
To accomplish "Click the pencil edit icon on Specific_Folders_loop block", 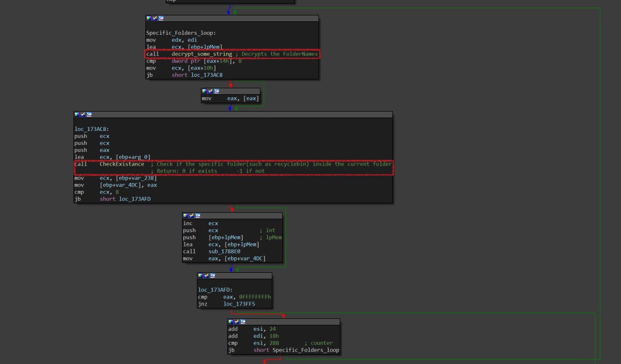I will [x=155, y=18].
